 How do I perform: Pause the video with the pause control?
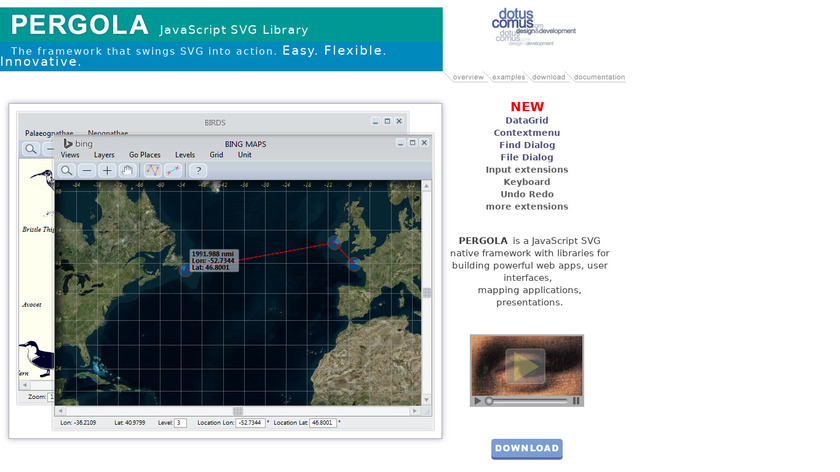pyautogui.click(x=576, y=401)
